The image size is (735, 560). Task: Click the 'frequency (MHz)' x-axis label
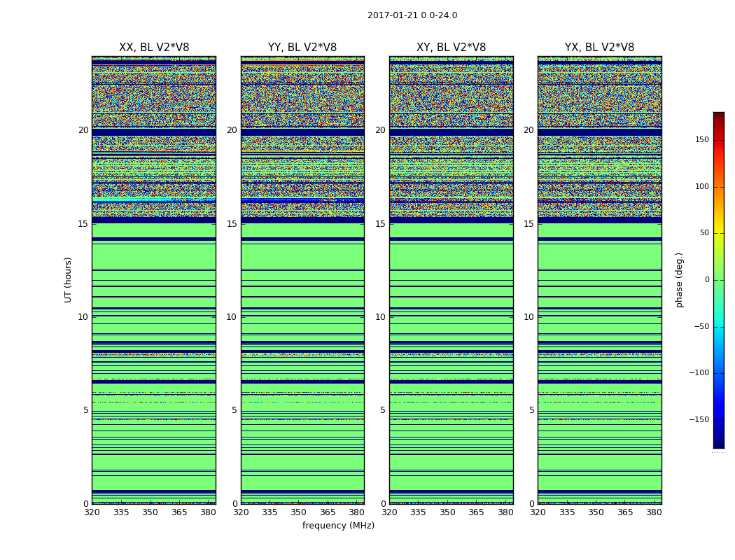pos(338,526)
